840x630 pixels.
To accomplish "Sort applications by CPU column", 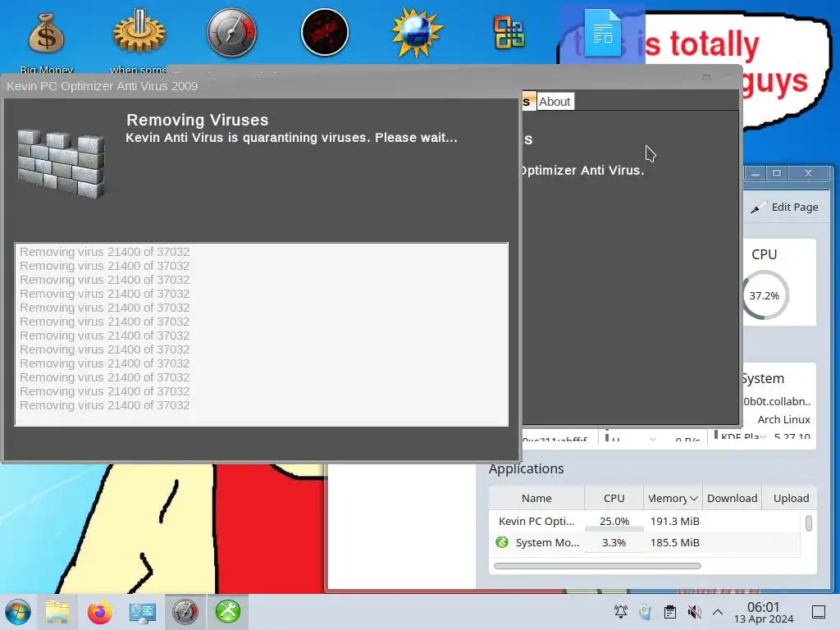I will 614,498.
